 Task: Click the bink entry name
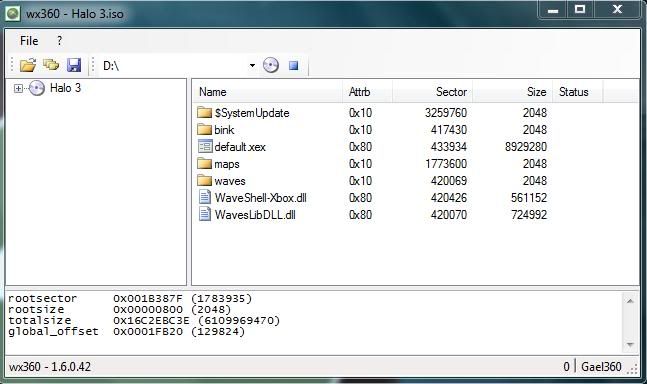pyautogui.click(x=224, y=130)
